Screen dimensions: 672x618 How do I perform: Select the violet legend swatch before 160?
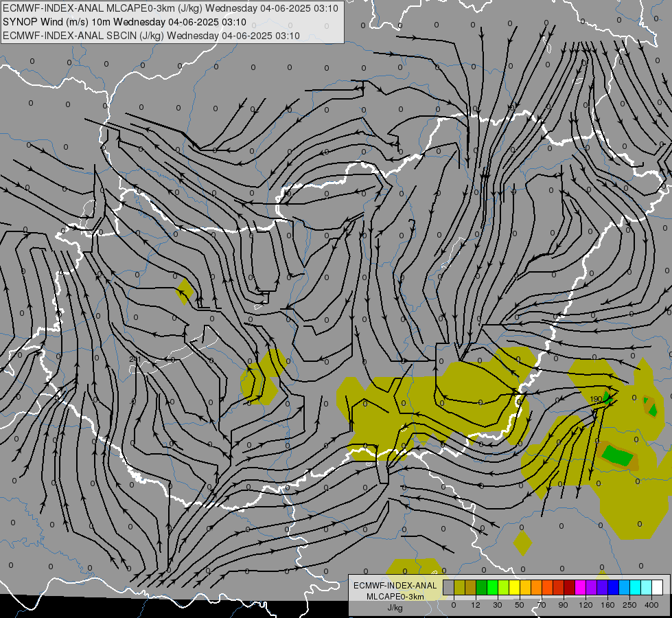point(603,587)
